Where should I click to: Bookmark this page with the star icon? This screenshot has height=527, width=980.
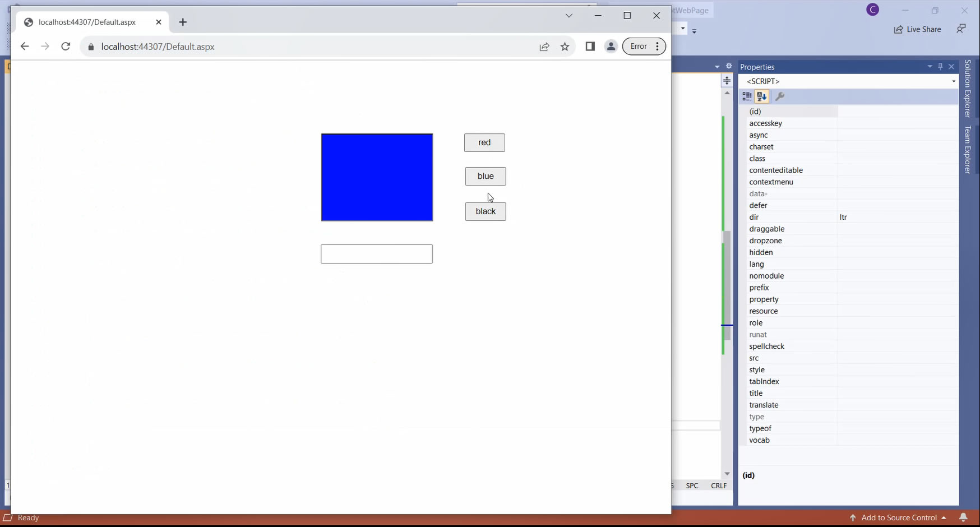click(565, 47)
